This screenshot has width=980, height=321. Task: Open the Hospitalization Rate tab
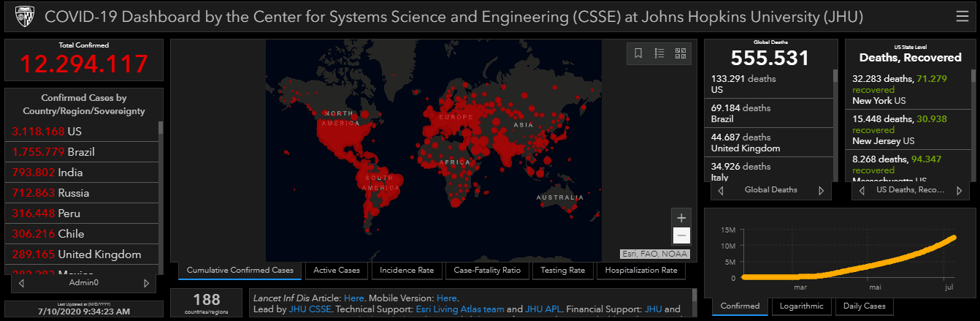coord(640,271)
